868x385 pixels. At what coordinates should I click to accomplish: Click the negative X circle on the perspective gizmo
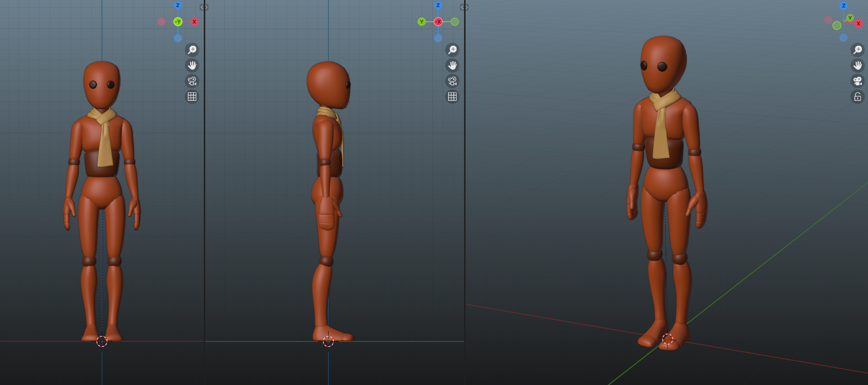[x=828, y=20]
